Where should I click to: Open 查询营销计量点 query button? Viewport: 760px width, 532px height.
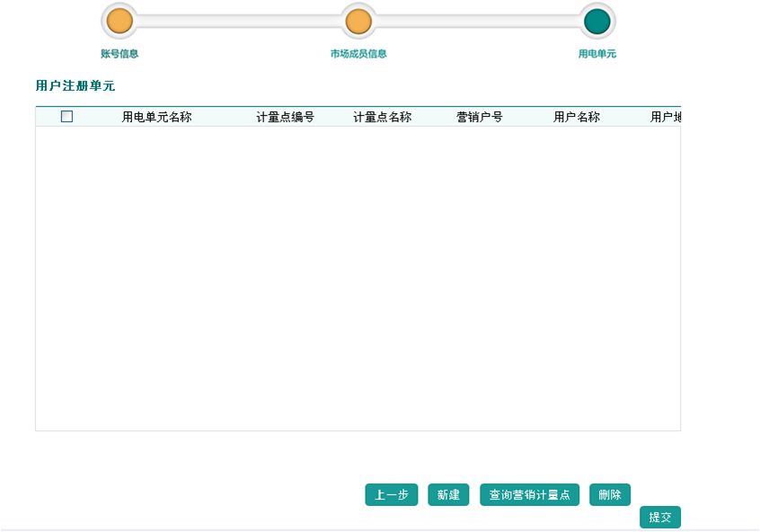[529, 495]
